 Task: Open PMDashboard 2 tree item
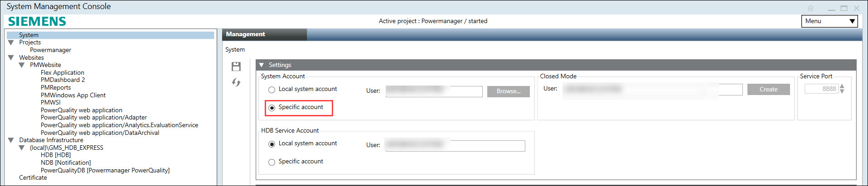tap(63, 80)
